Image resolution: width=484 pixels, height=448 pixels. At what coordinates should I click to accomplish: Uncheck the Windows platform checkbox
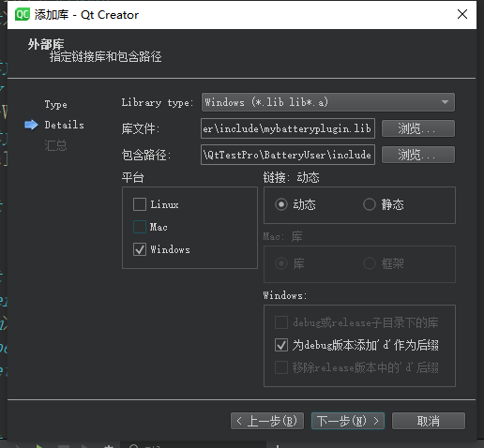pyautogui.click(x=140, y=249)
